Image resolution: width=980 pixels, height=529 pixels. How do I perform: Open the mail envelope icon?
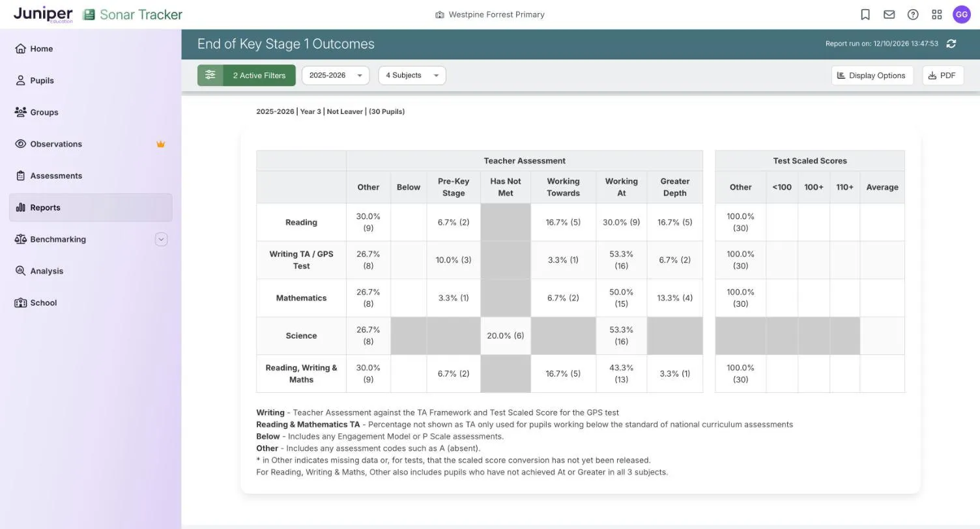(x=889, y=14)
